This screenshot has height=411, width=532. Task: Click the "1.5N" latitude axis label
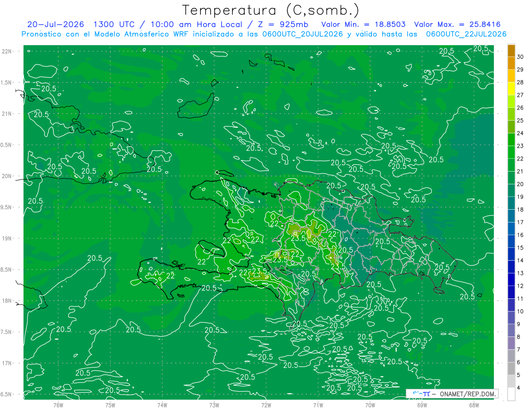pyautogui.click(x=7, y=82)
